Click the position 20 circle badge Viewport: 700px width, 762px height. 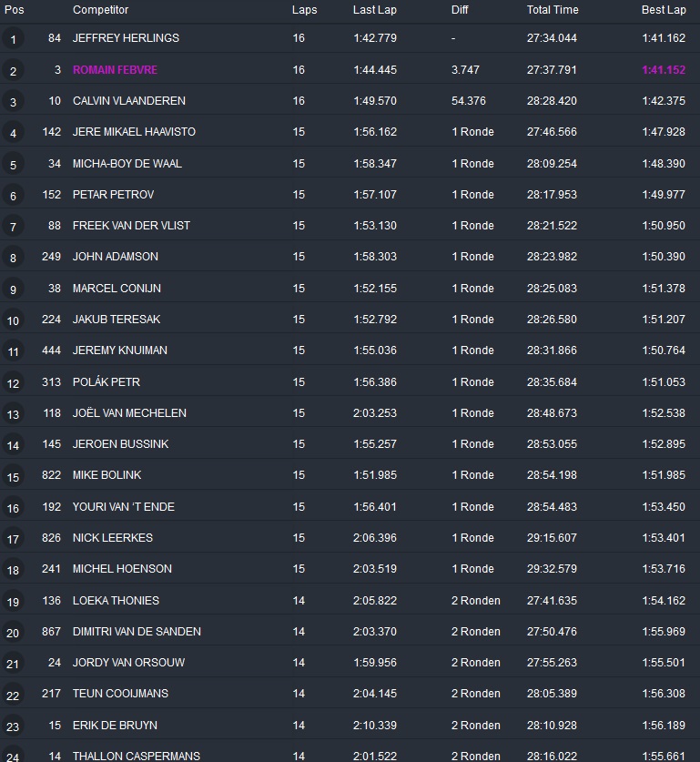13,633
